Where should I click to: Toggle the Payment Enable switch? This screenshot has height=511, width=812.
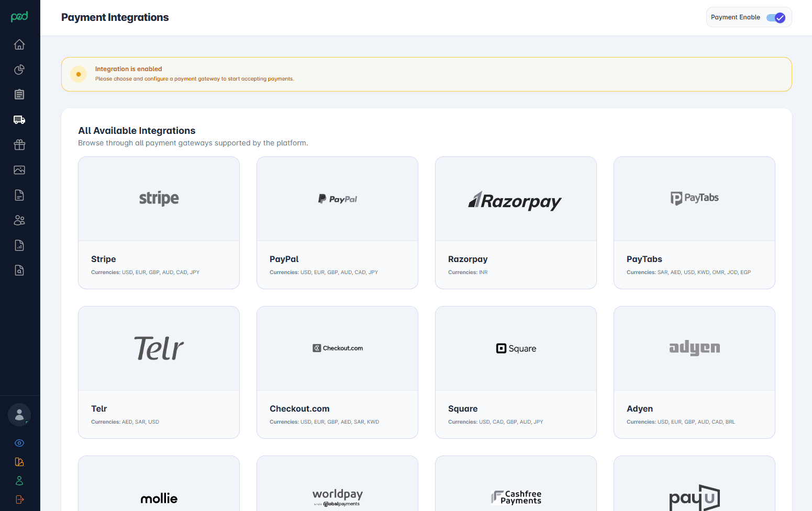776,17
